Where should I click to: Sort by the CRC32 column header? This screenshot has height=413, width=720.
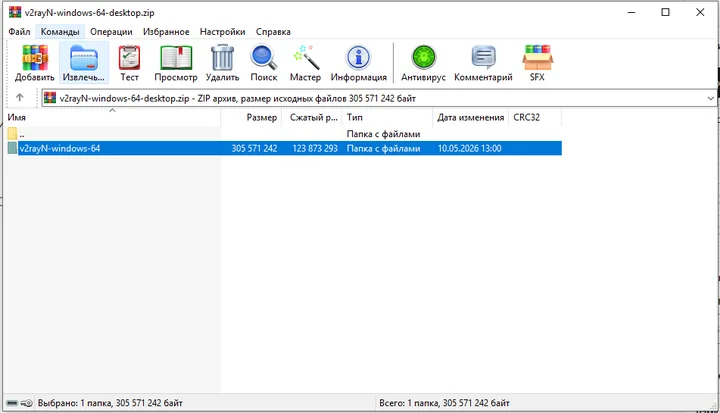[x=534, y=118]
